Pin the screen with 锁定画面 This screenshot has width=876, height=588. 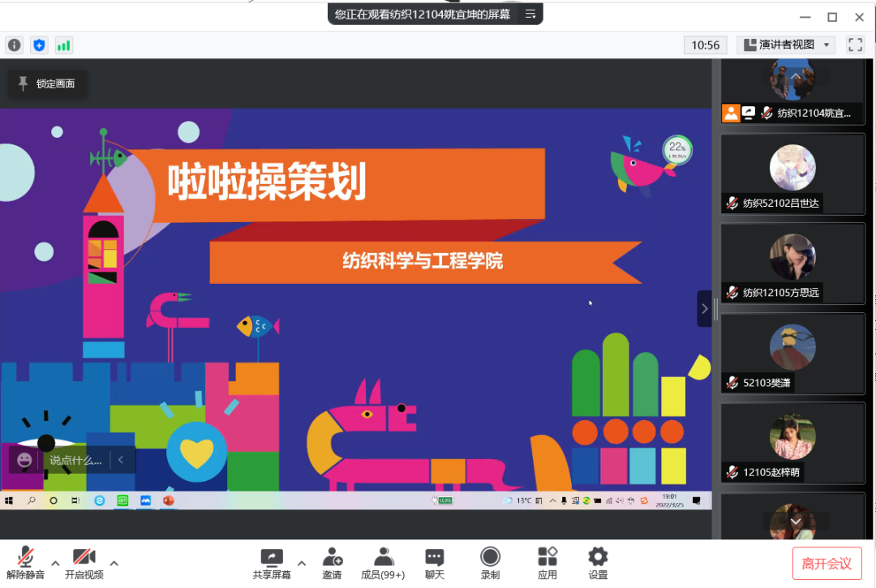47,84
